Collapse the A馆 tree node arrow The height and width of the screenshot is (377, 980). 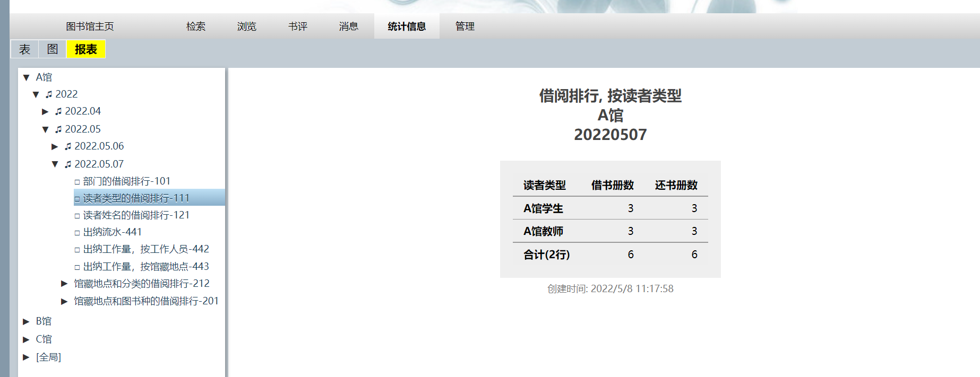click(26, 77)
